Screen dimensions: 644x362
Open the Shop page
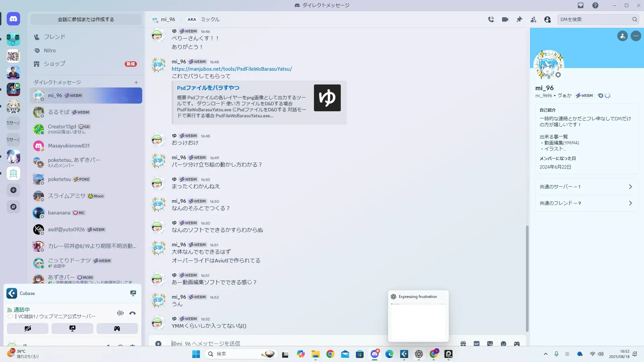tap(54, 64)
